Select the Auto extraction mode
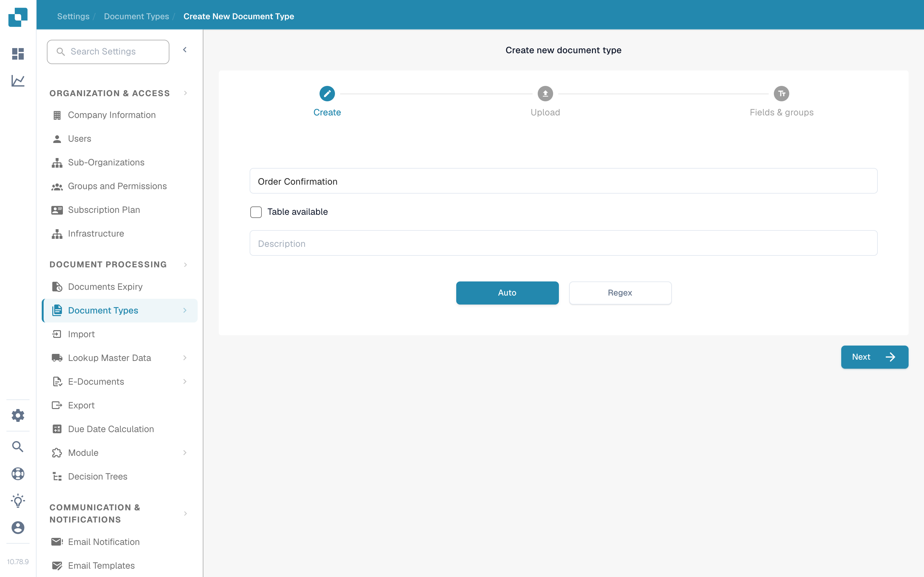Image resolution: width=924 pixels, height=577 pixels. coord(507,293)
